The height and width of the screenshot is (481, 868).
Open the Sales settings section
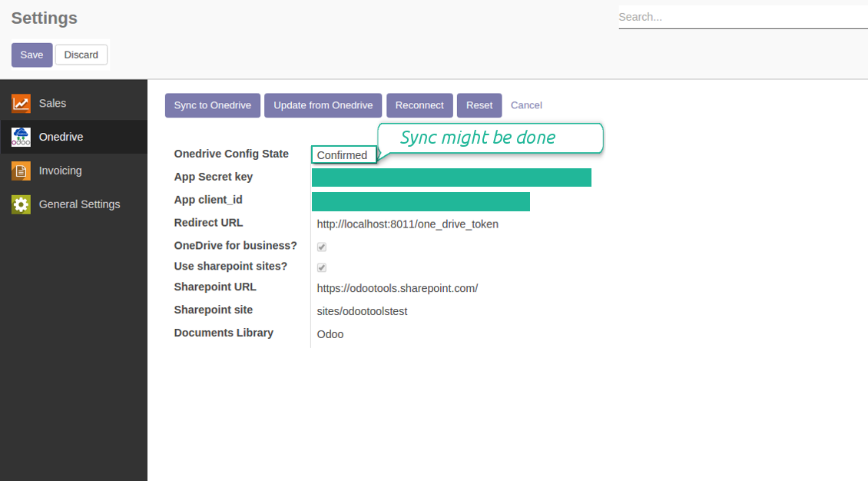[x=74, y=104]
